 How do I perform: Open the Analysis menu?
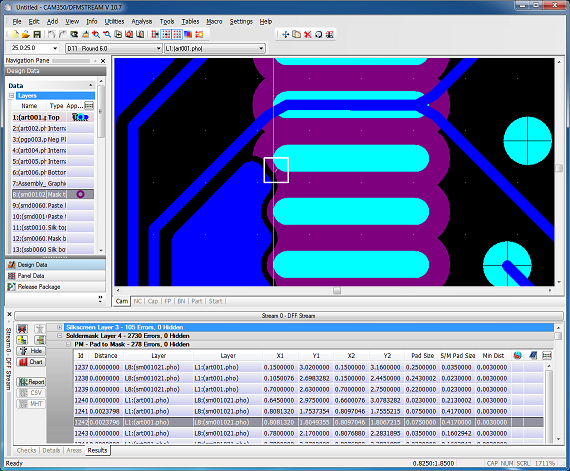pos(141,21)
